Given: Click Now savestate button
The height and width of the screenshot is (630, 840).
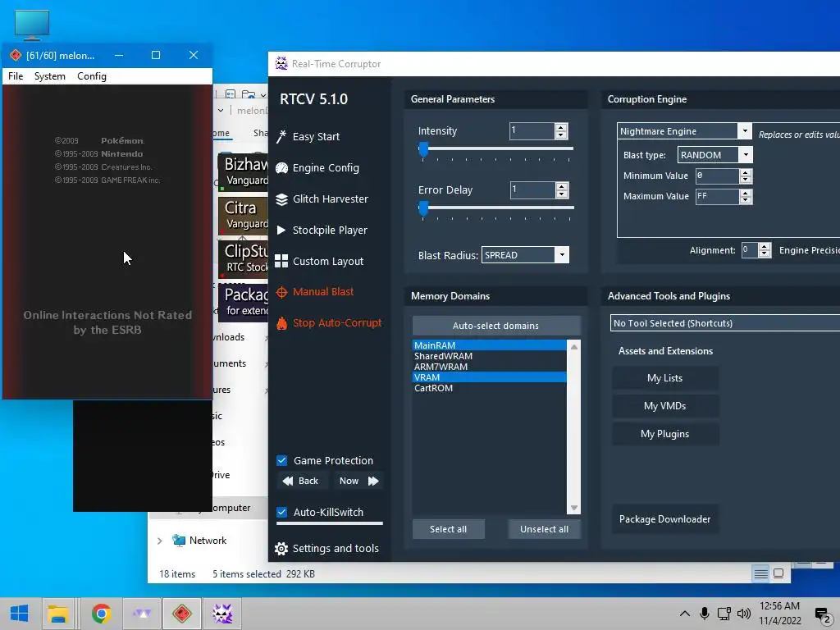Looking at the screenshot, I should 358,481.
